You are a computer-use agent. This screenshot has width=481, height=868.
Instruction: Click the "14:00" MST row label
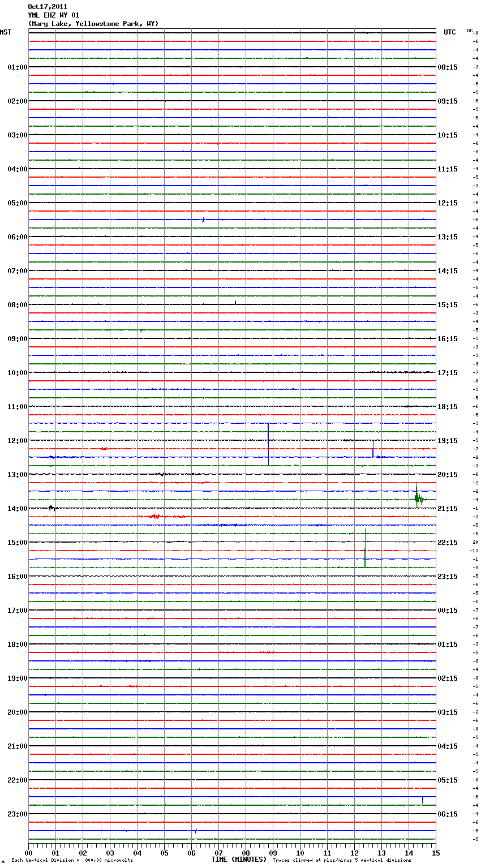[18, 509]
